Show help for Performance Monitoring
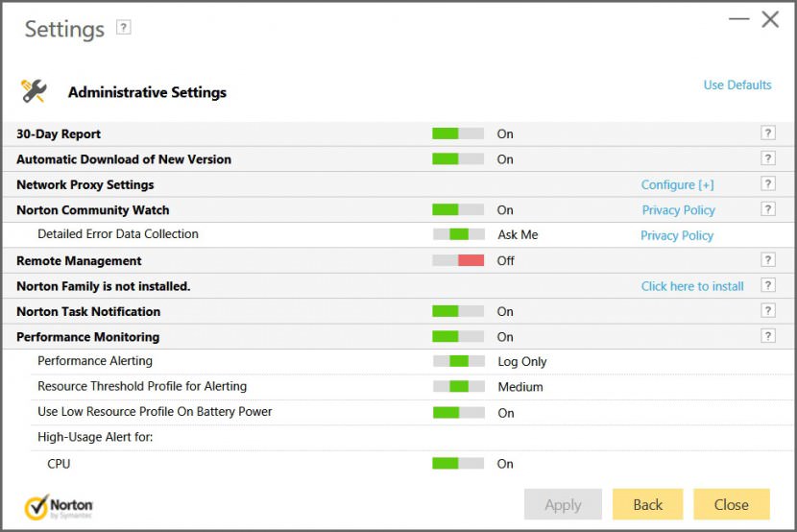The height and width of the screenshot is (532, 797). pyautogui.click(x=767, y=336)
